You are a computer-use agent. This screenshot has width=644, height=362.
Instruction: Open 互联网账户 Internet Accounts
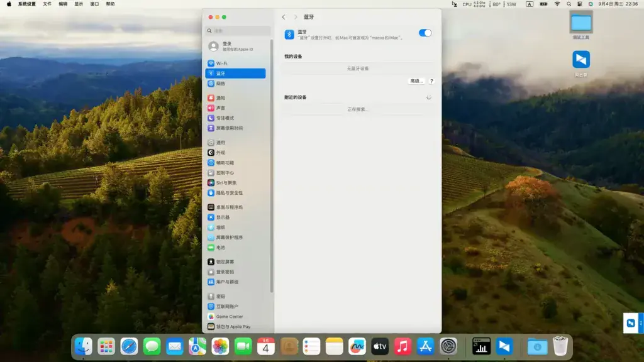coord(235,306)
